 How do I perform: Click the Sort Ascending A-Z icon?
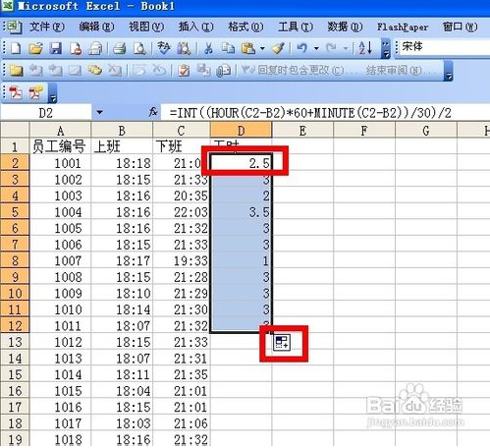click(365, 48)
